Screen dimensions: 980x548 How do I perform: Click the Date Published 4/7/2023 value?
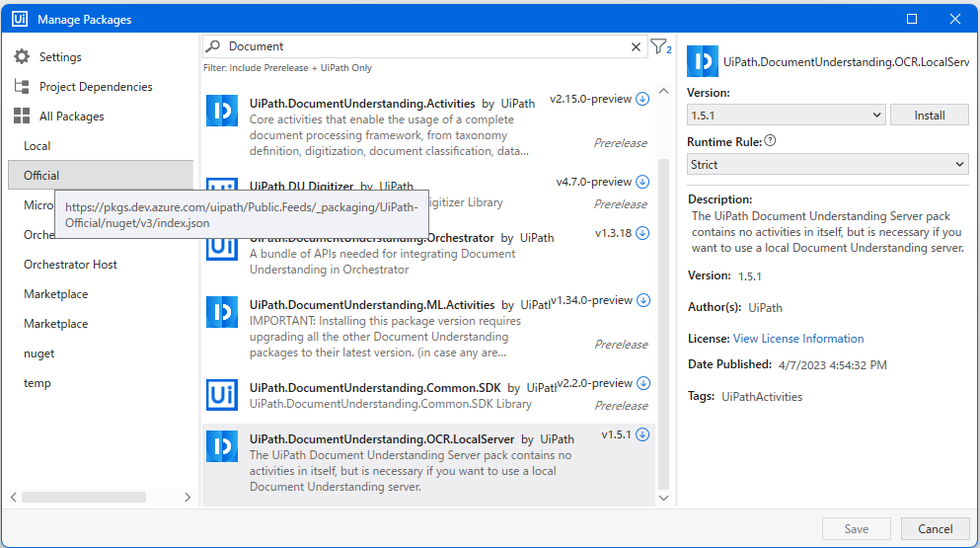point(833,364)
